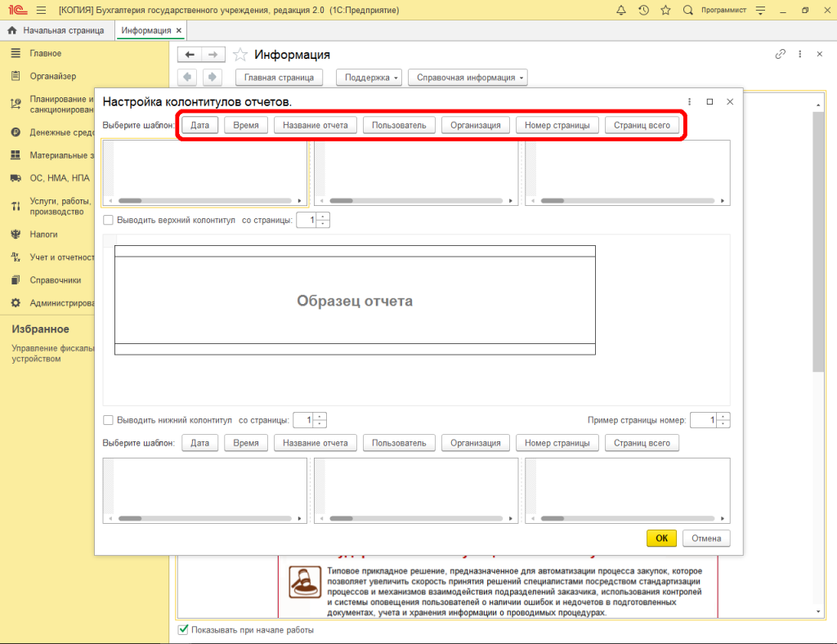Open favorites star in title bar
This screenshot has height=644, width=837.
(x=666, y=10)
